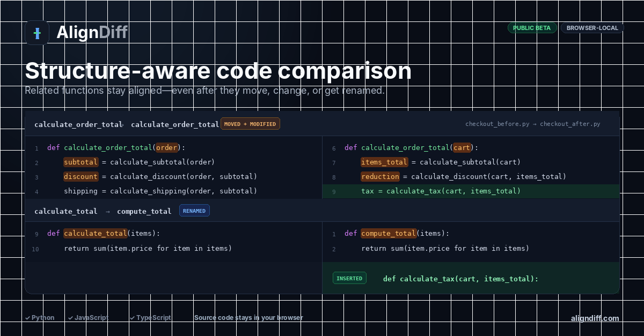644x336 pixels.
Task: Click the highlighted 'calculate_total' in the def line
Action: 96,233
